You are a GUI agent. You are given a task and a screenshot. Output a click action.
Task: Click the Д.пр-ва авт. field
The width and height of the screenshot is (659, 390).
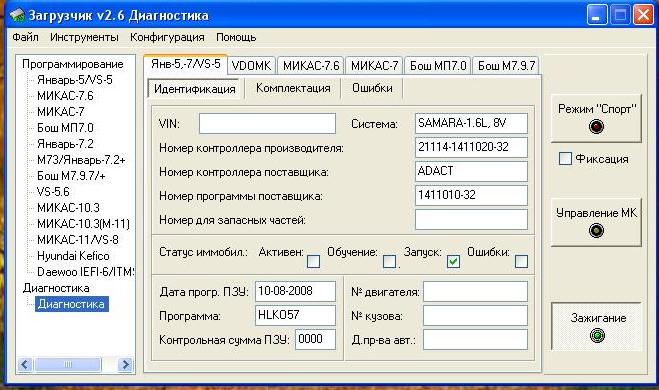tap(475, 340)
